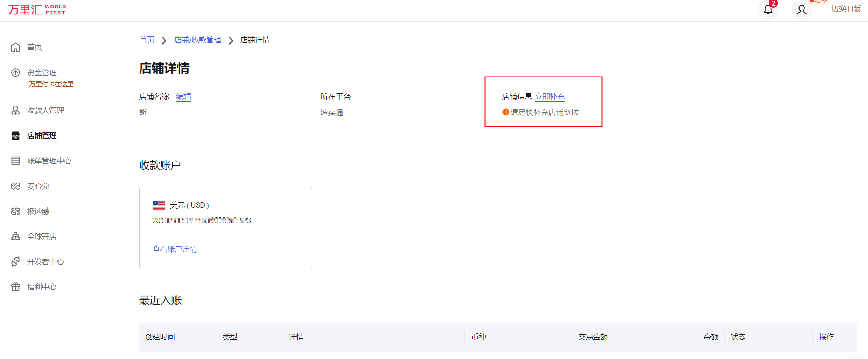Go to 全球开店 in sidebar
This screenshot has height=359, width=868.
tap(42, 236)
